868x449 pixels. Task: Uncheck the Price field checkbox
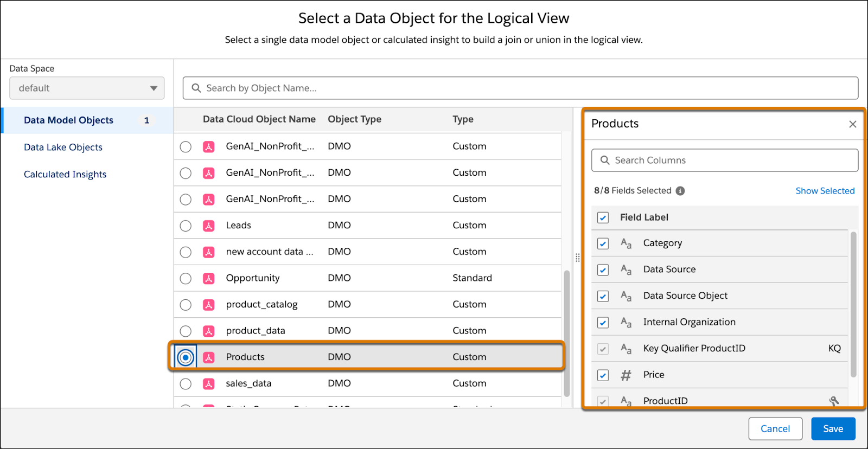pyautogui.click(x=603, y=375)
